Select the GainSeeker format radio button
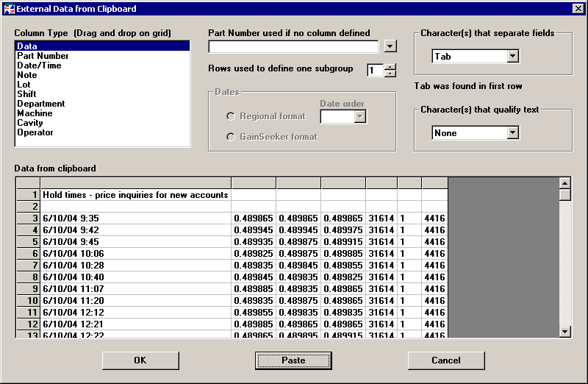Viewport: 588px width, 384px height. pyautogui.click(x=231, y=137)
